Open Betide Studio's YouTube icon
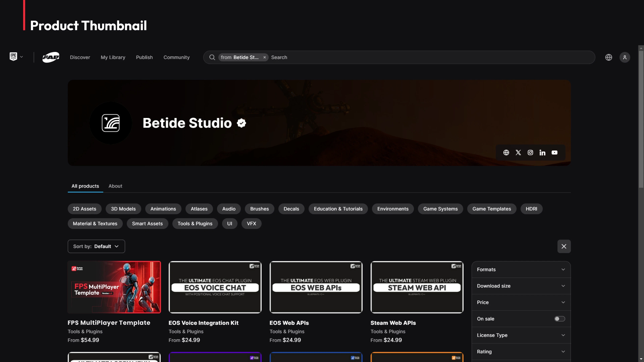644x362 pixels. tap(554, 152)
